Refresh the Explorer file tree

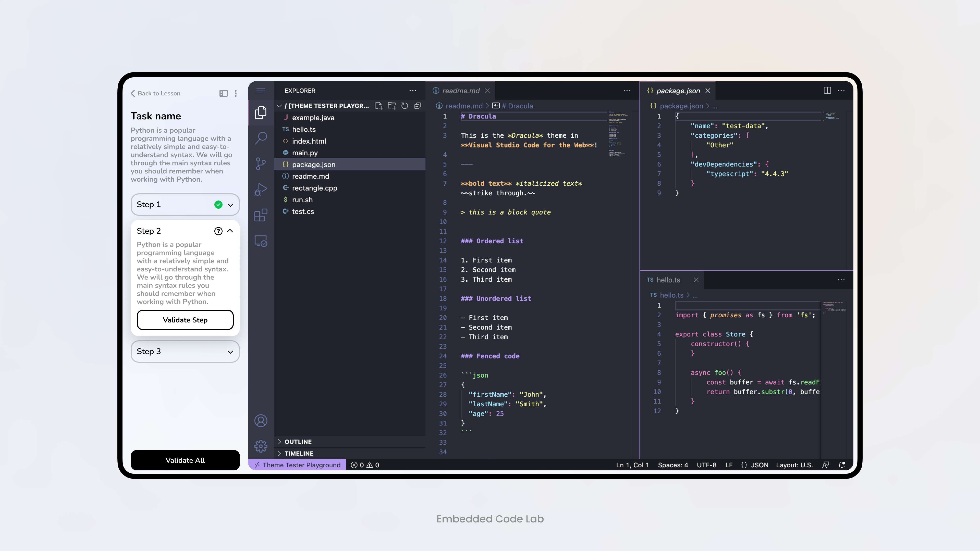click(x=405, y=106)
